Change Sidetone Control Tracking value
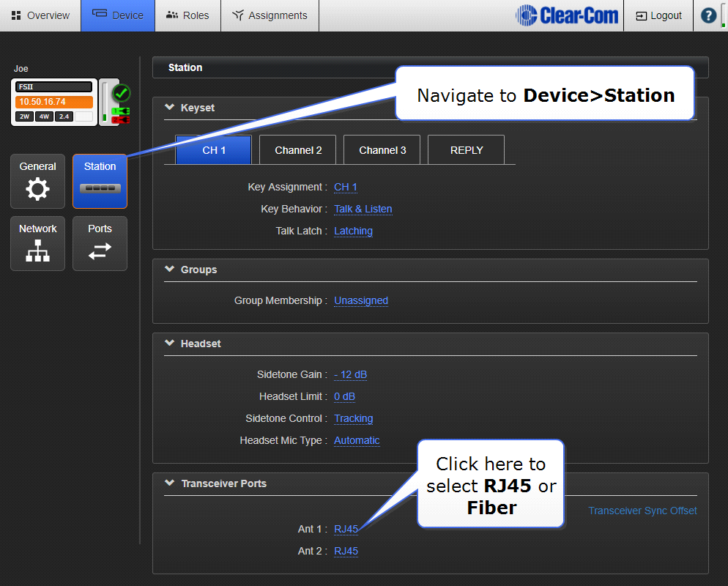This screenshot has width=728, height=586. [353, 418]
